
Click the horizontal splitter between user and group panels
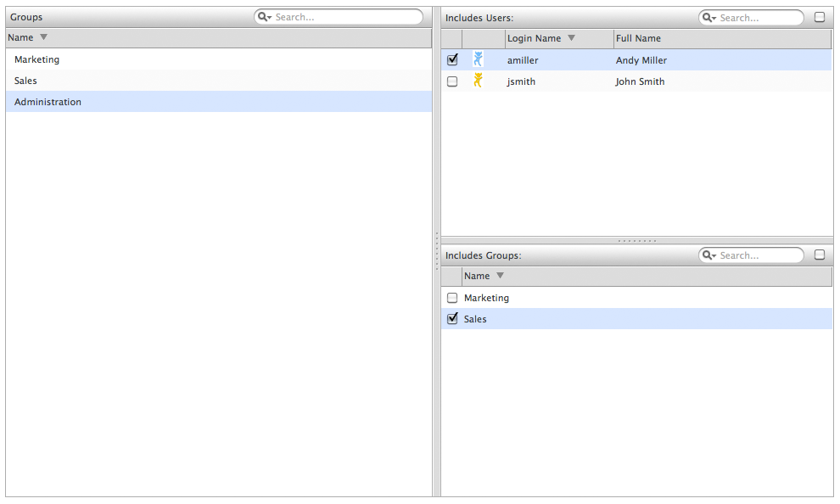tap(636, 241)
